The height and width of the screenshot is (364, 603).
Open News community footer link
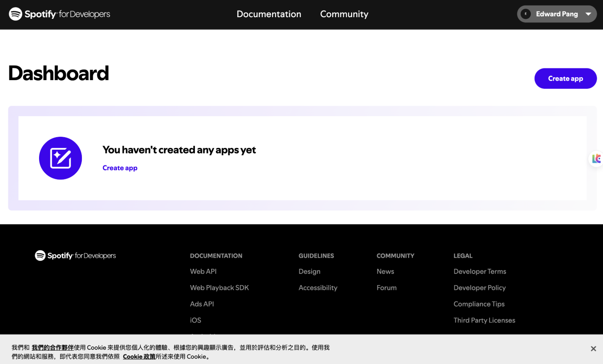[x=385, y=271]
